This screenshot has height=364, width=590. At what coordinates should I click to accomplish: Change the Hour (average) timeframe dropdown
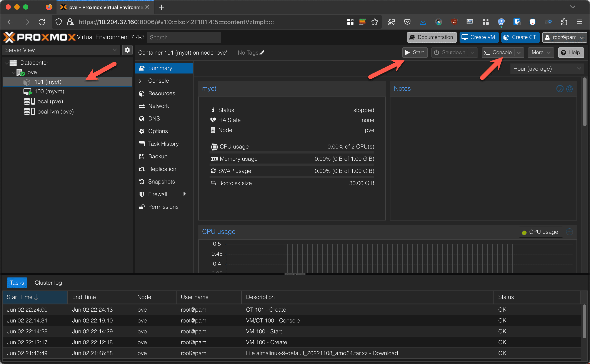(x=547, y=69)
